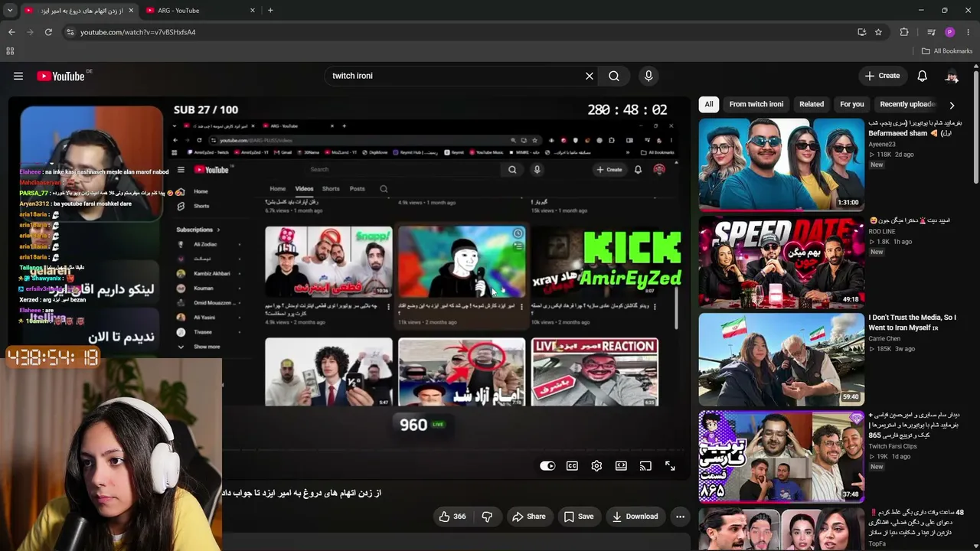
Task: Select the Recently uploaded chip
Action: point(907,104)
